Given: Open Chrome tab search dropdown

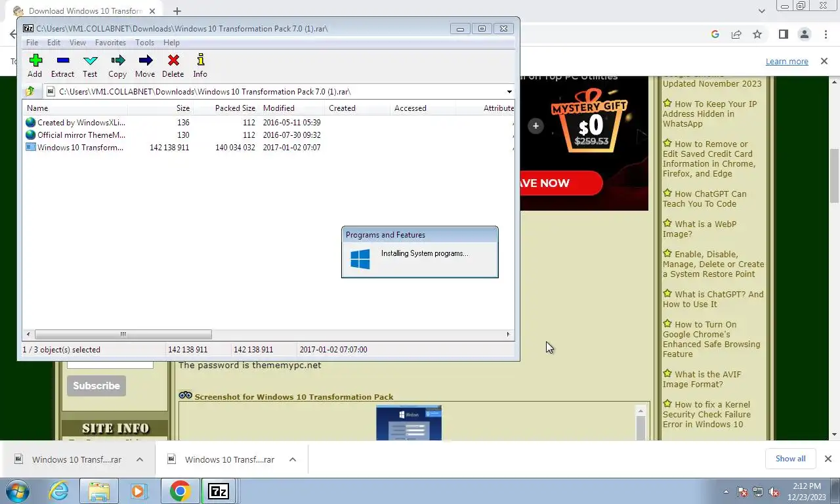Looking at the screenshot, I should pyautogui.click(x=761, y=11).
